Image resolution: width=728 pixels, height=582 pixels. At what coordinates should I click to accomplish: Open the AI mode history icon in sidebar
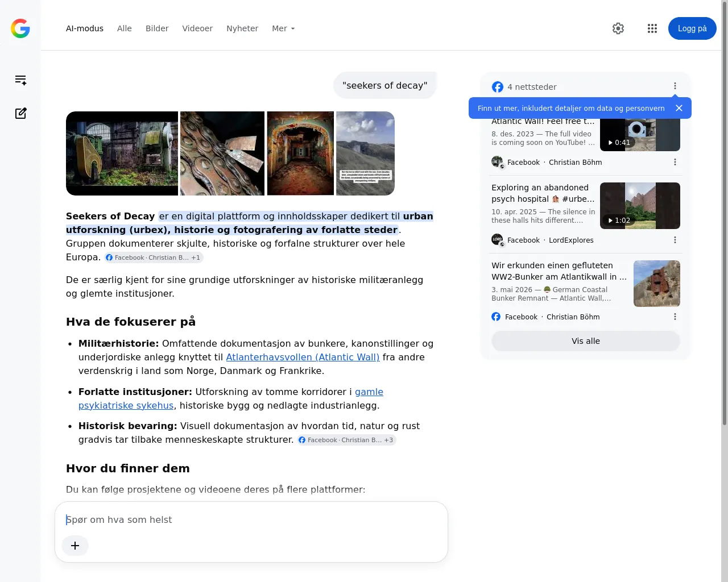(x=20, y=80)
